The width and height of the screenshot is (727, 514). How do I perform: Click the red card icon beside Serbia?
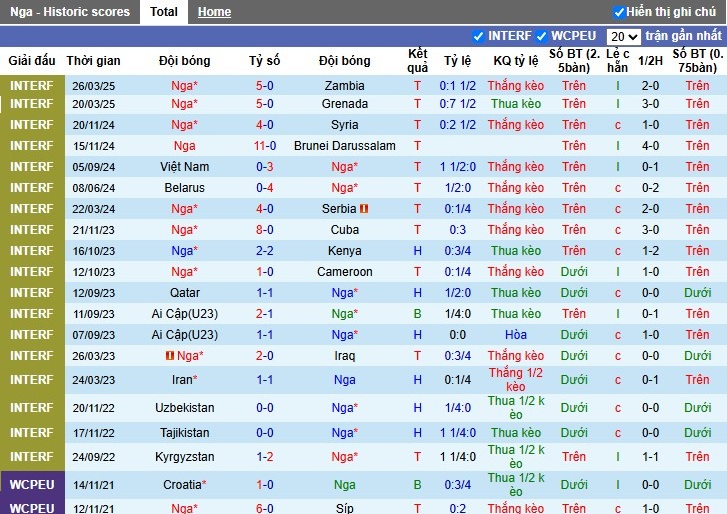[365, 209]
